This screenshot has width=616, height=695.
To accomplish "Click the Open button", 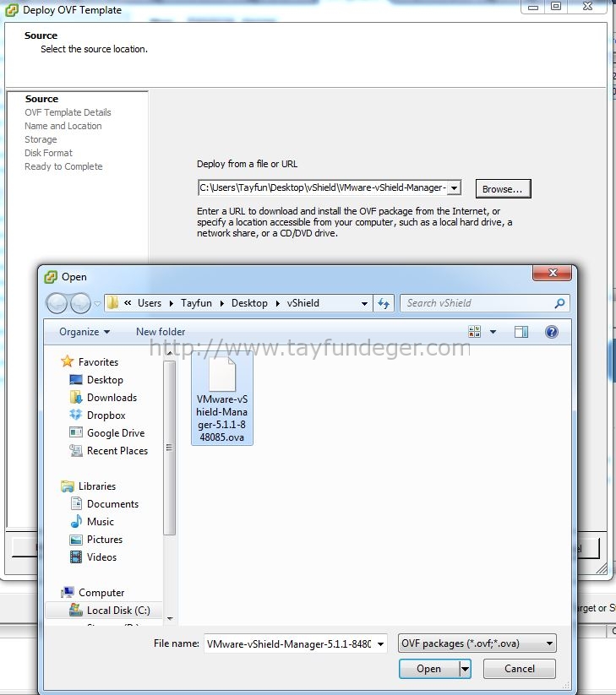I will 429,669.
